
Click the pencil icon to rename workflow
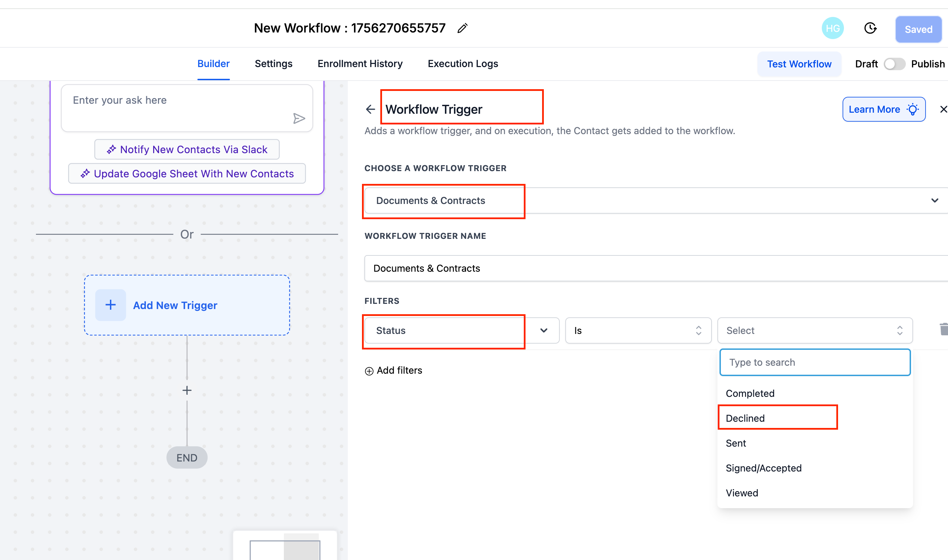462,28
